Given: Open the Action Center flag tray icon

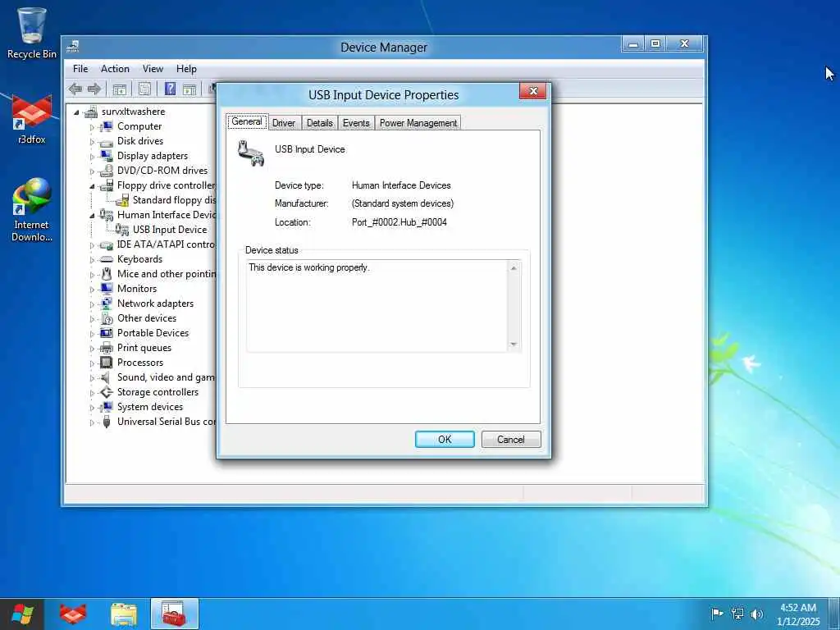Looking at the screenshot, I should coord(717,614).
